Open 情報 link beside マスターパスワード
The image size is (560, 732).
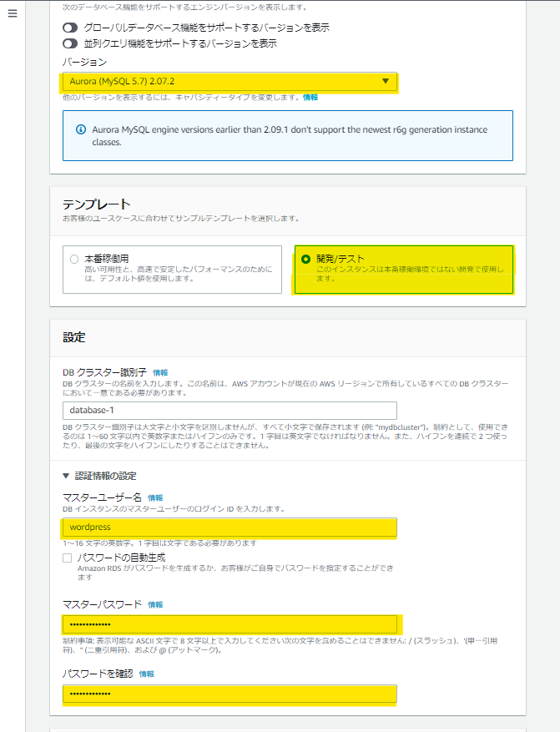[x=155, y=604]
